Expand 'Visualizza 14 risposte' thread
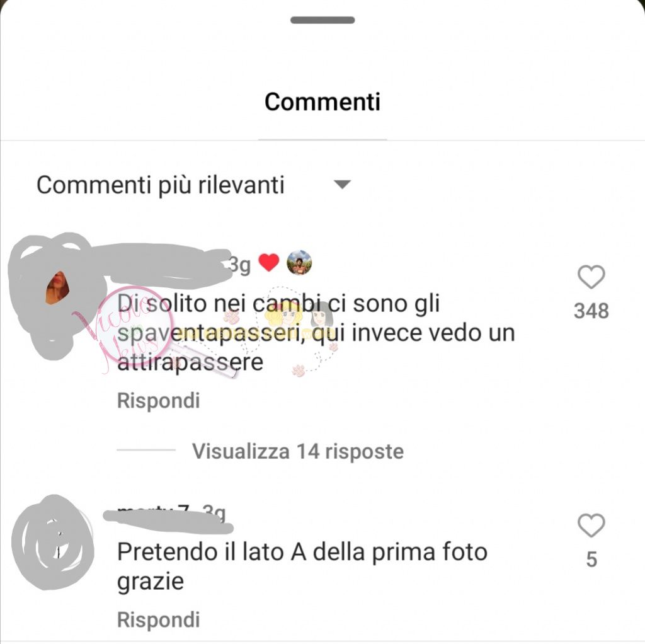Viewport: 645px width, 644px height. [x=298, y=451]
